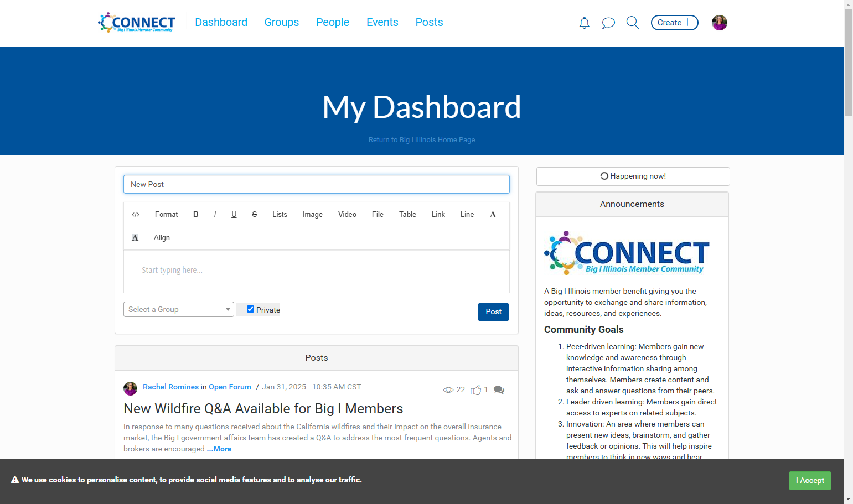Accept cookies with I Accept button
This screenshot has width=853, height=504.
click(810, 480)
